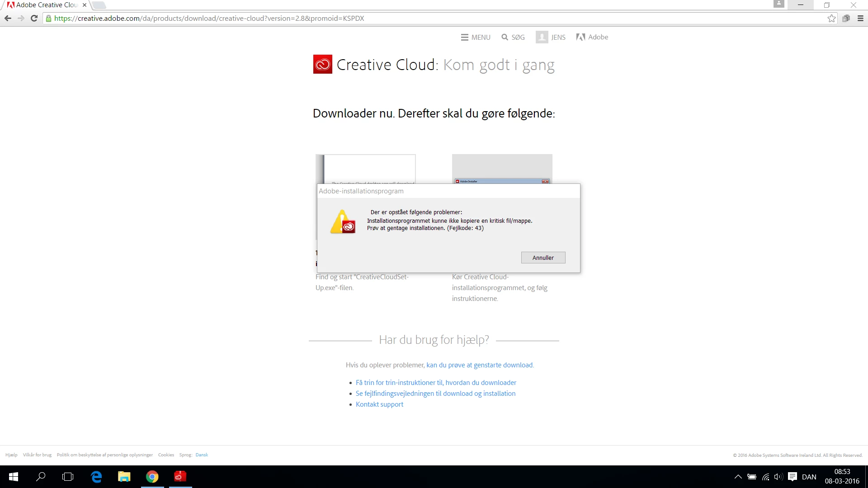This screenshot has width=868, height=488.
Task: Open the step-by-step download instructions link
Action: tap(436, 383)
